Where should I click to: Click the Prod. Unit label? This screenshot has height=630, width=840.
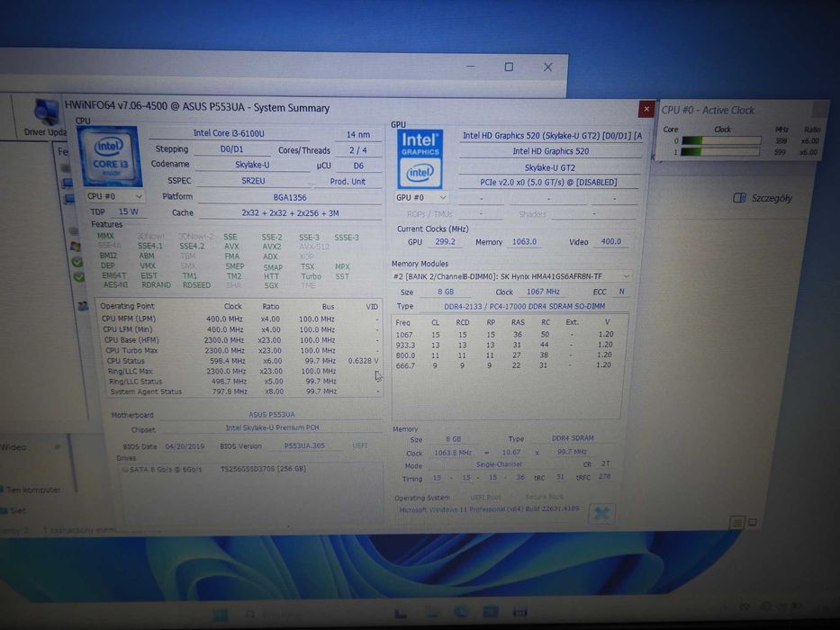(348, 182)
